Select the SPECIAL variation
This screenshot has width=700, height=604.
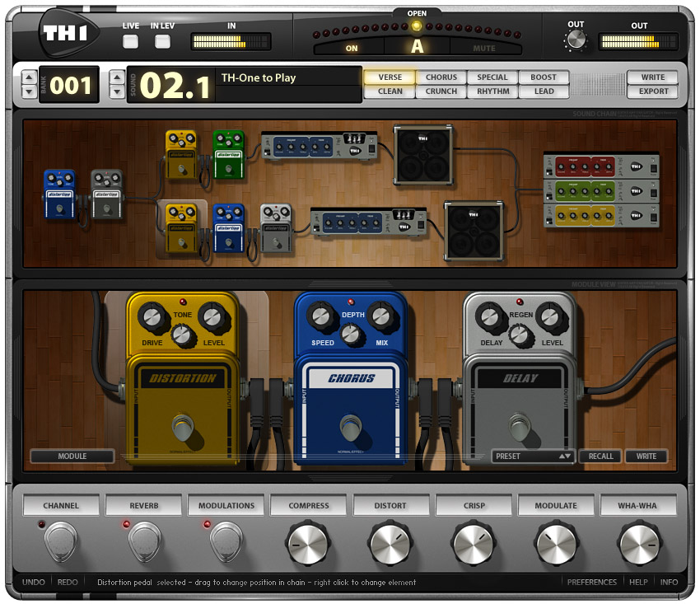(492, 77)
